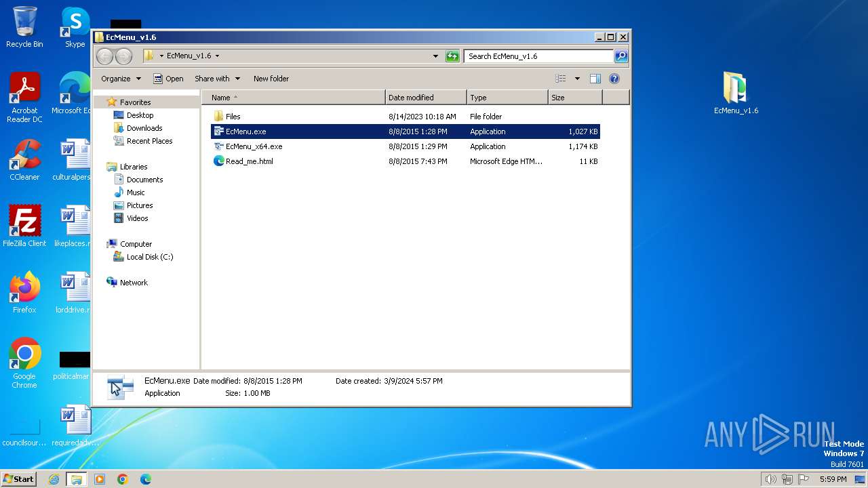Change view layout icon

560,79
